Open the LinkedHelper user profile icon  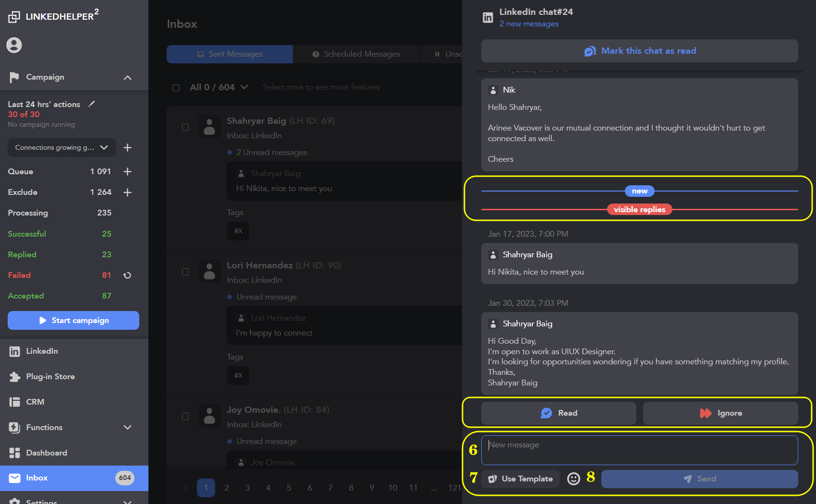[14, 45]
